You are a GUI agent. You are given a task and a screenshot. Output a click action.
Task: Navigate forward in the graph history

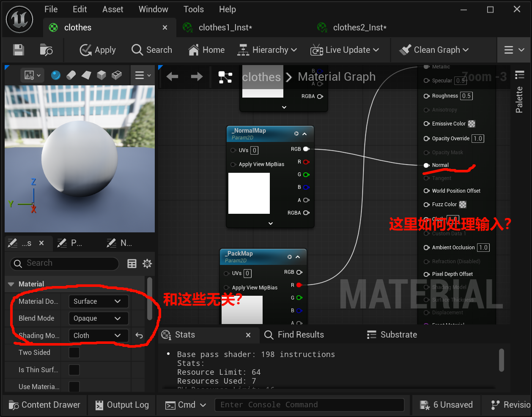(197, 76)
